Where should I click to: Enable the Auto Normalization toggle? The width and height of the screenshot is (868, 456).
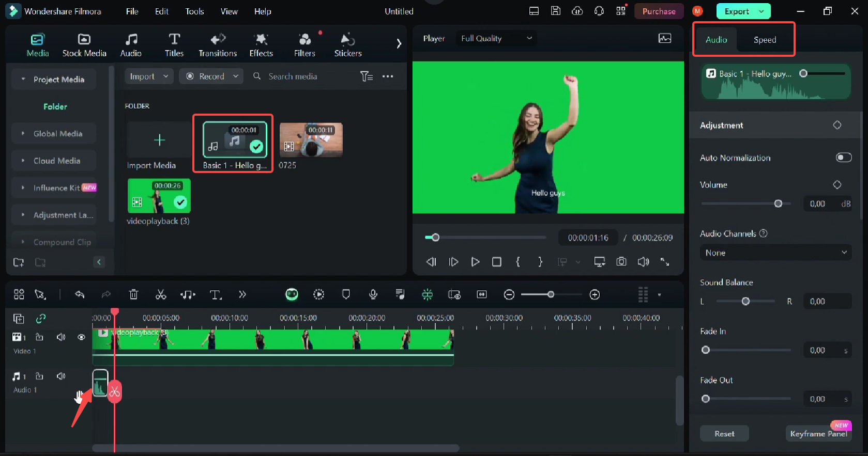[843, 158]
